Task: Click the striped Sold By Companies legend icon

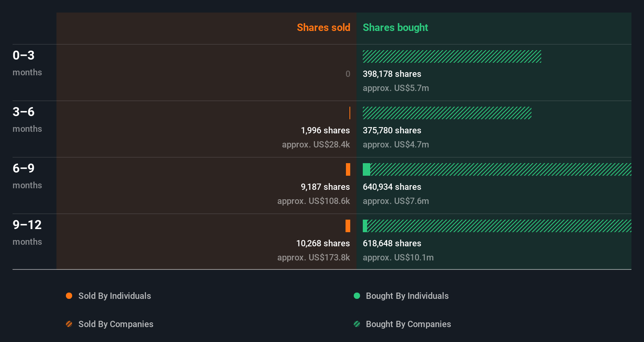Action: (x=69, y=324)
